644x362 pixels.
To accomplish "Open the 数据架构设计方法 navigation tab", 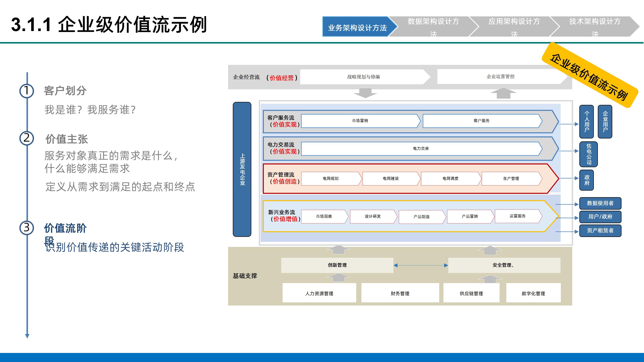I will pos(433,26).
